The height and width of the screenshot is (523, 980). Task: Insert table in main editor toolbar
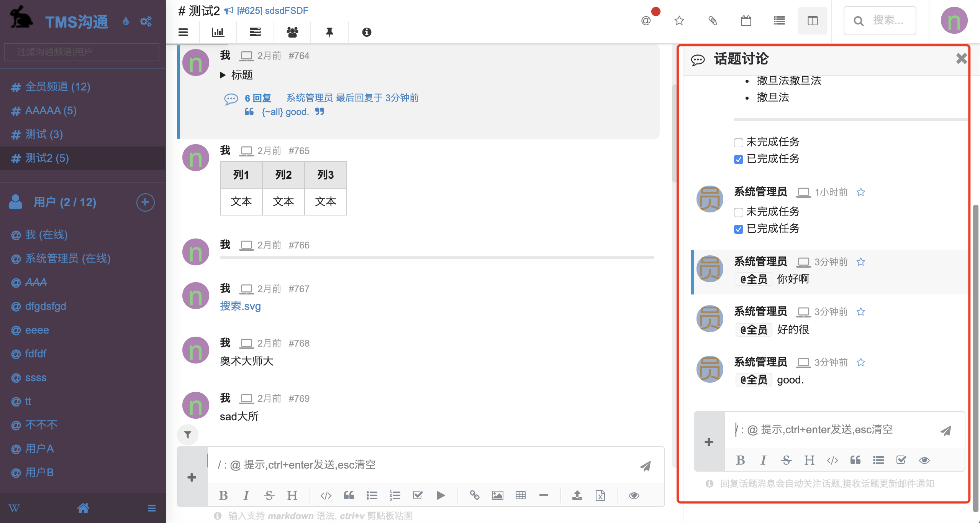click(x=521, y=495)
